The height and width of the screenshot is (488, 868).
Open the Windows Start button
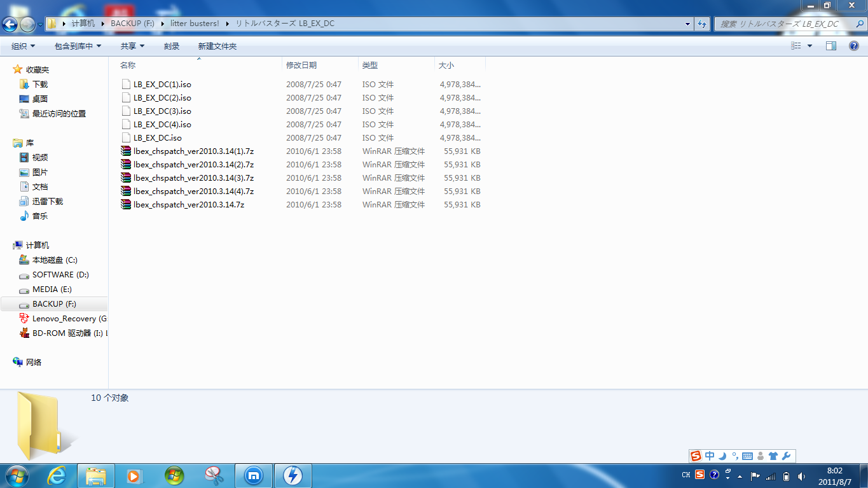15,475
